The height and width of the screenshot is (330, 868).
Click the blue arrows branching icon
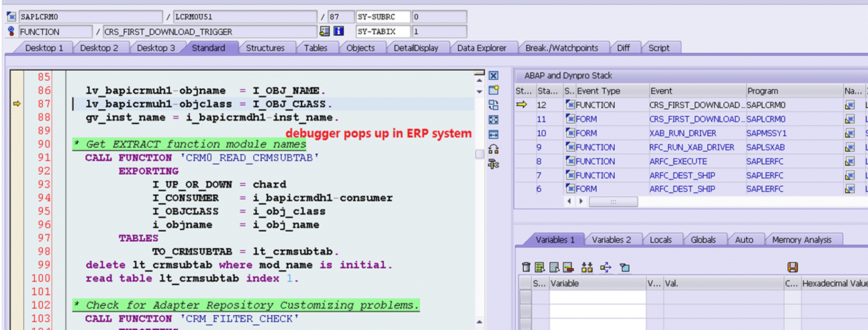pyautogui.click(x=606, y=267)
